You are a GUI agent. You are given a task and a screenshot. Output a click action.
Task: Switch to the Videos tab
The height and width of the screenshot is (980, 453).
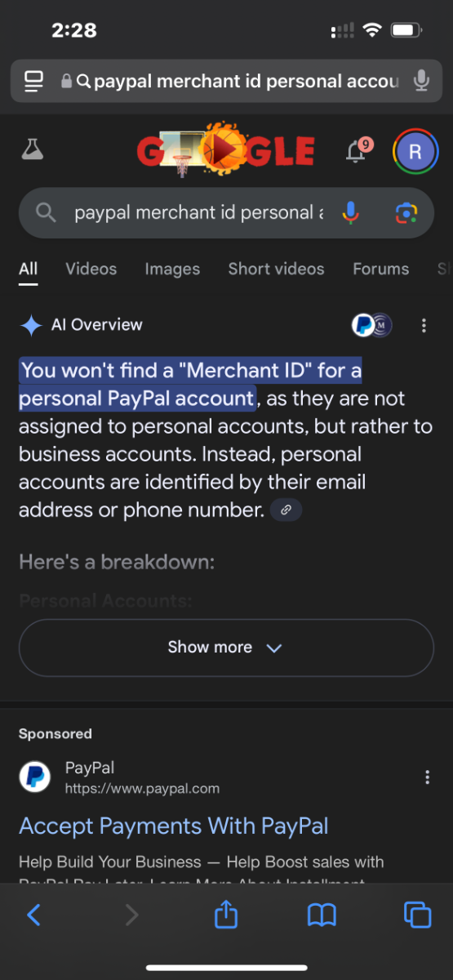click(x=91, y=269)
